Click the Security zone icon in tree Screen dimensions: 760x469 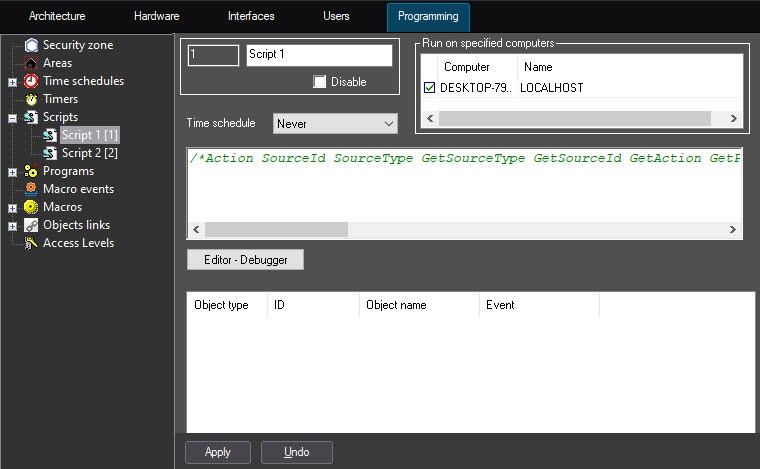tap(32, 45)
